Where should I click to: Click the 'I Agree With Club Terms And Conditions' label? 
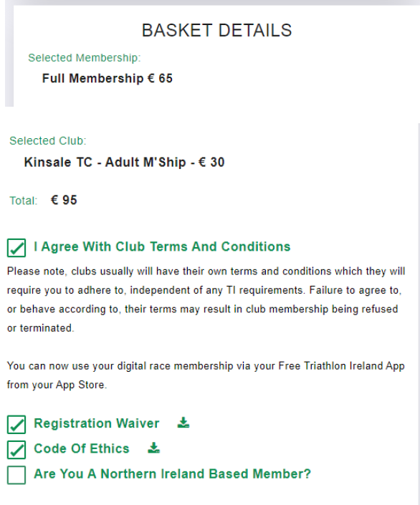(162, 246)
